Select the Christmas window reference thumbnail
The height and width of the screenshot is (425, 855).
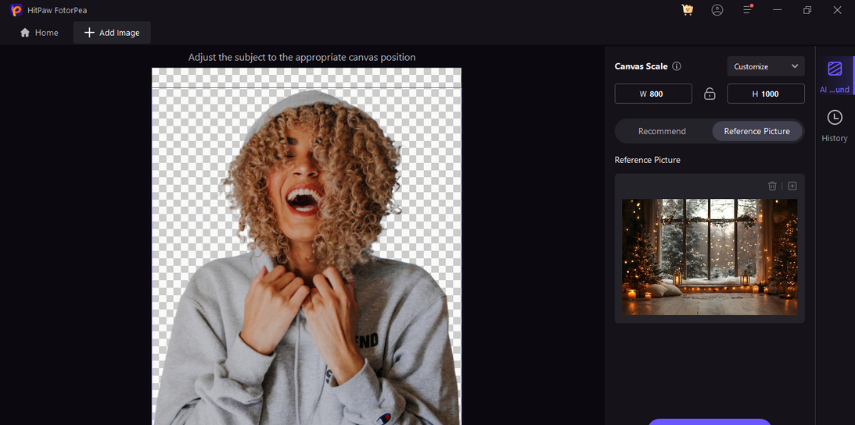(709, 256)
